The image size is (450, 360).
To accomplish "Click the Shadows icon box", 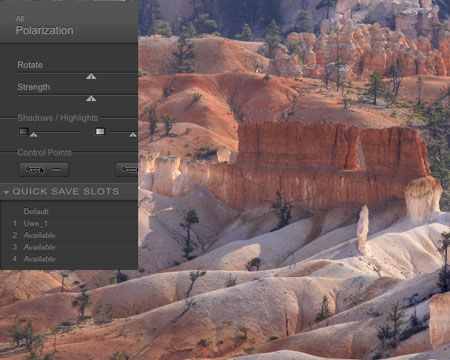I will 23,132.
